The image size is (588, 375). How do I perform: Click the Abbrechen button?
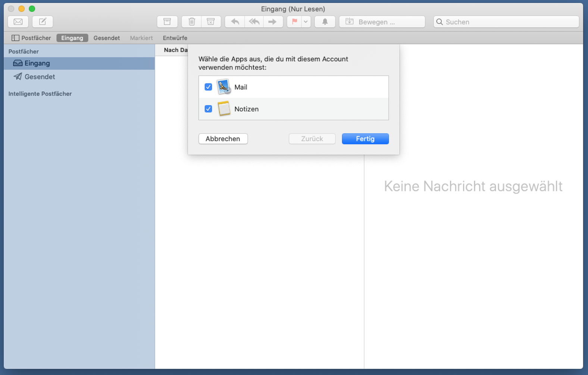click(x=223, y=139)
